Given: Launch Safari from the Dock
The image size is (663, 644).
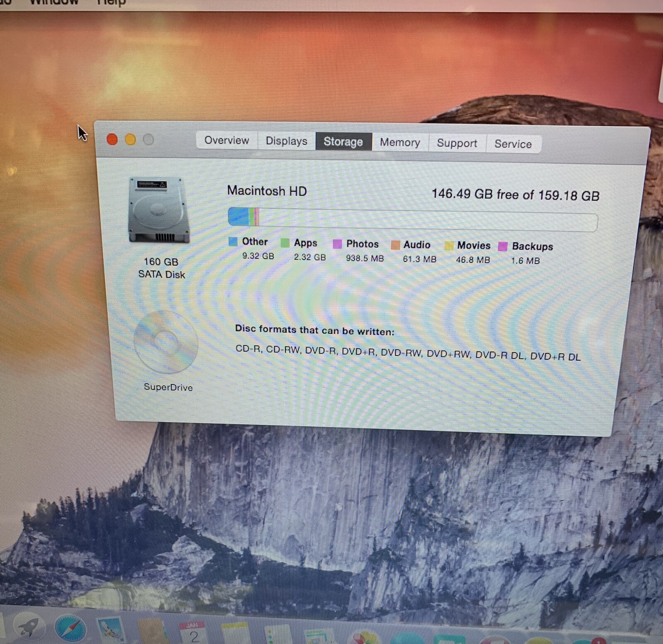Looking at the screenshot, I should point(70,629).
